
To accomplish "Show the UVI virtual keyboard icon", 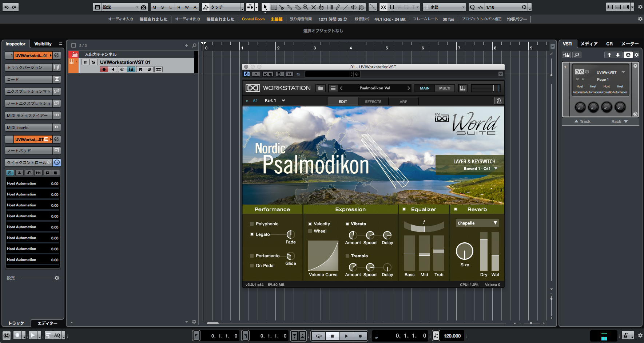I will click(462, 88).
